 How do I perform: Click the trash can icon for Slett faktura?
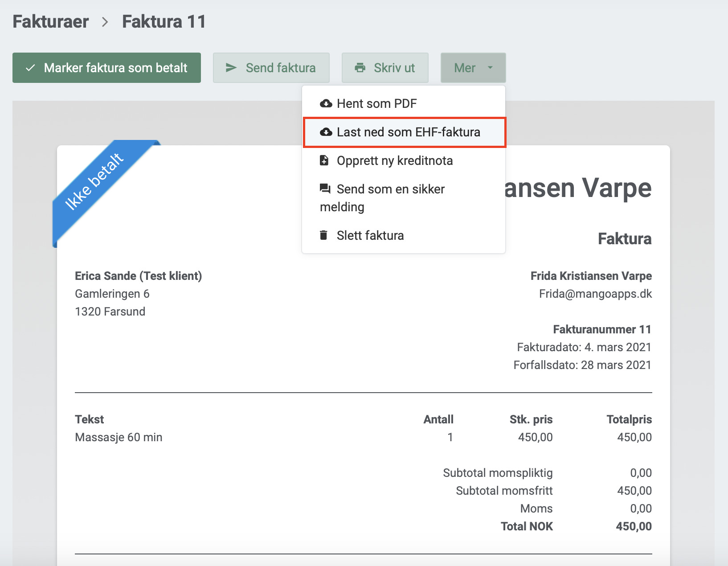pyautogui.click(x=324, y=235)
